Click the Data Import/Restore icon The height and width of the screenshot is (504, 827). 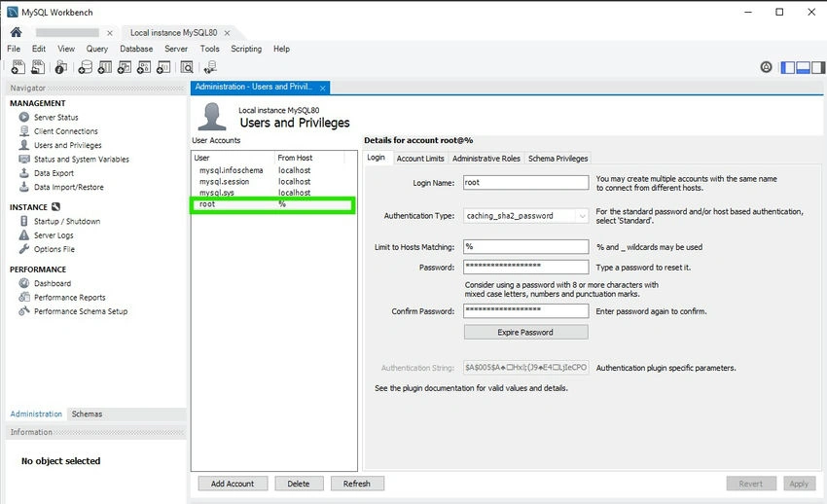[24, 186]
